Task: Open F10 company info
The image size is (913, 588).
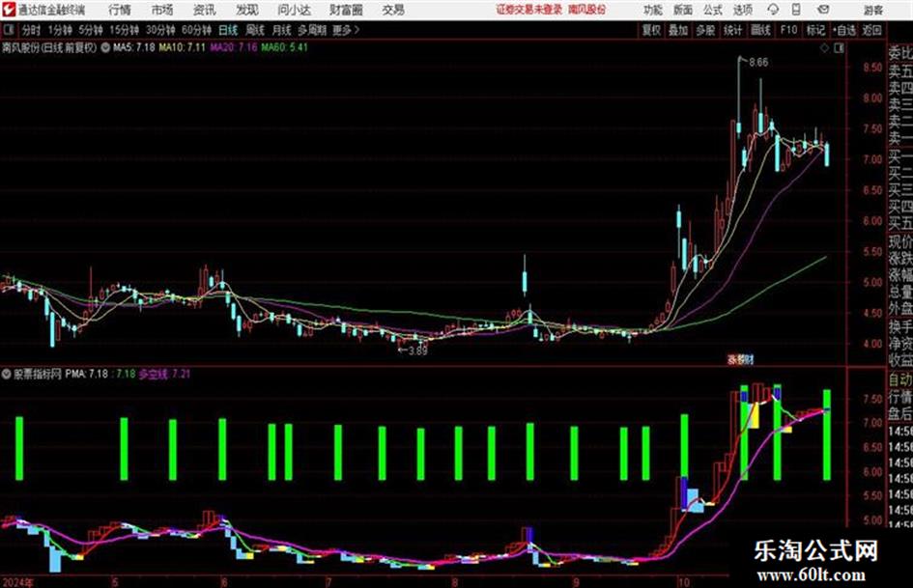Action: coord(788,30)
